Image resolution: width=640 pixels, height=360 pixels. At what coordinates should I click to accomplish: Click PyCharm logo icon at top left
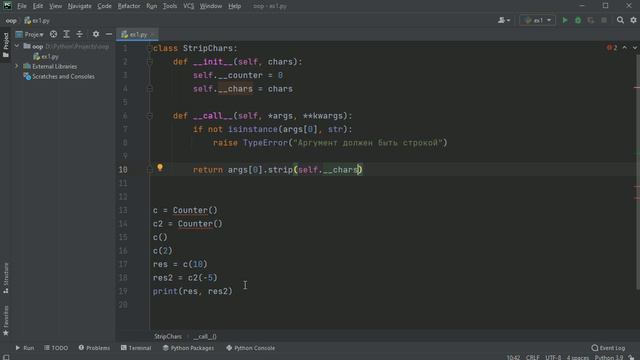click(7, 6)
